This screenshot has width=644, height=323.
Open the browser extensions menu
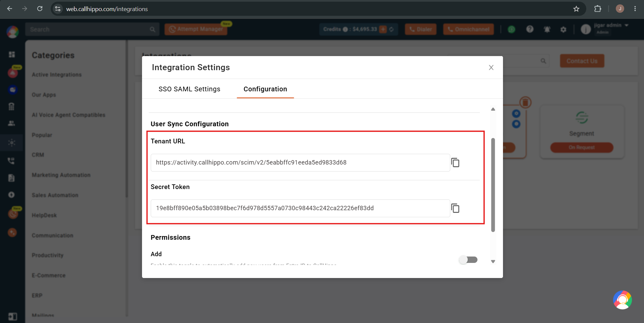598,9
